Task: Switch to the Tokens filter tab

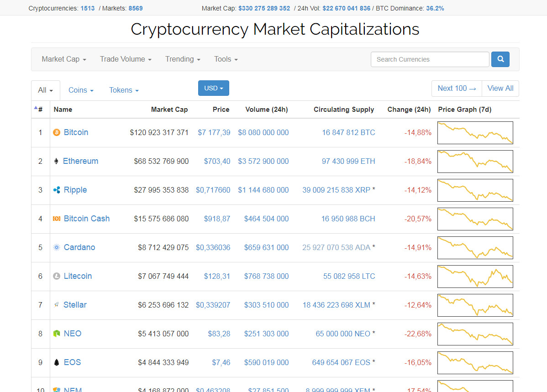Action: point(124,90)
